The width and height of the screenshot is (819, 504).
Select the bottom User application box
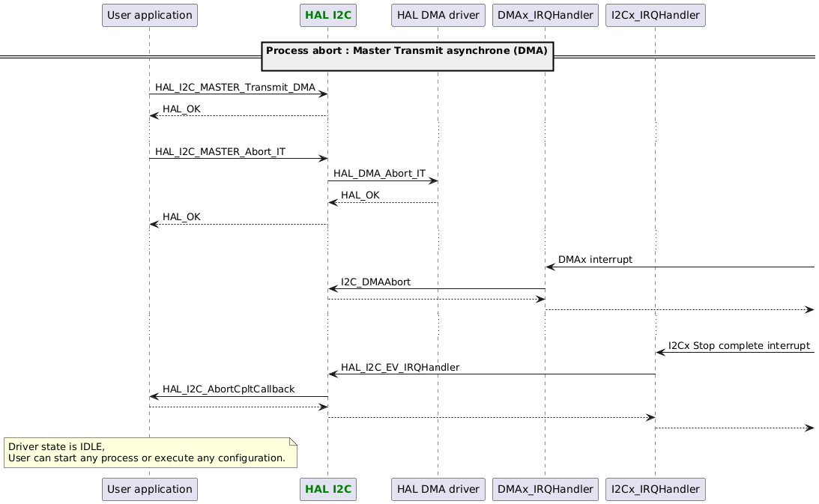coord(149,489)
